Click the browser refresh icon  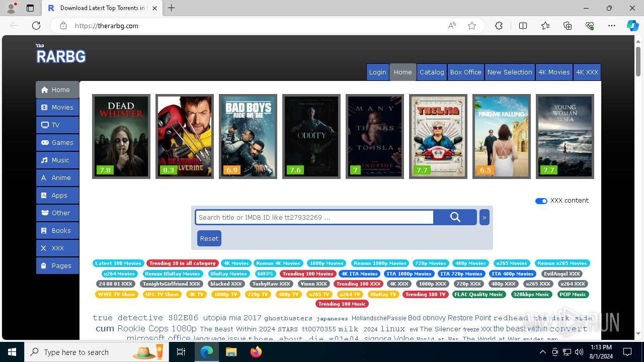point(36,26)
